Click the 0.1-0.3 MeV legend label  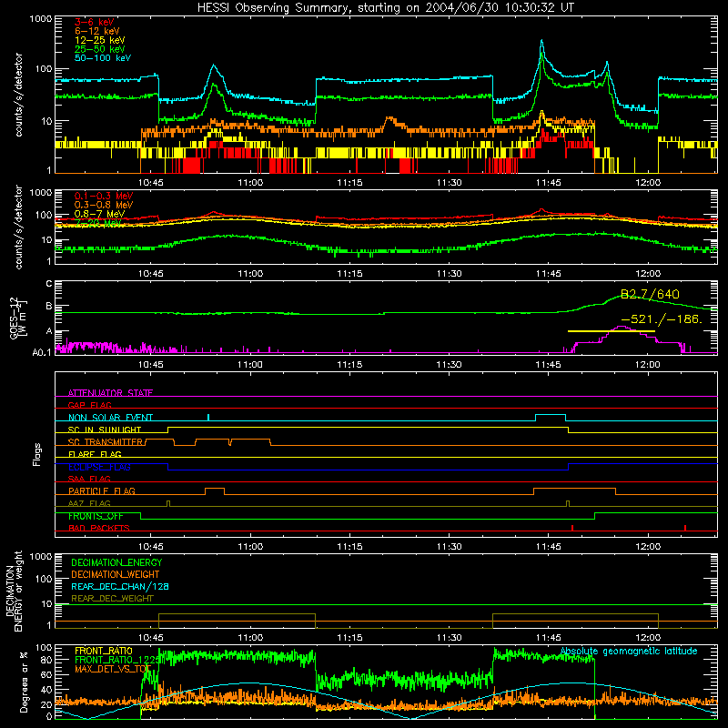tap(104, 196)
